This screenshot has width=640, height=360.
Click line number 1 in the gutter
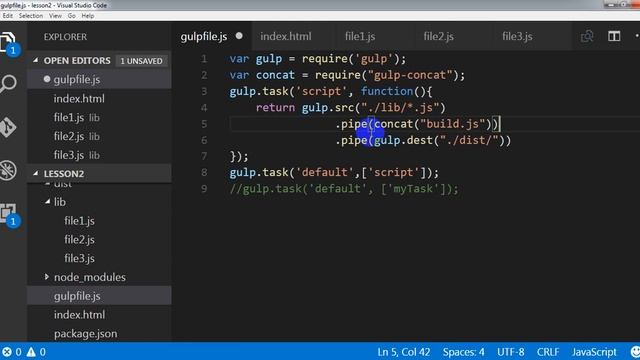click(x=204, y=59)
